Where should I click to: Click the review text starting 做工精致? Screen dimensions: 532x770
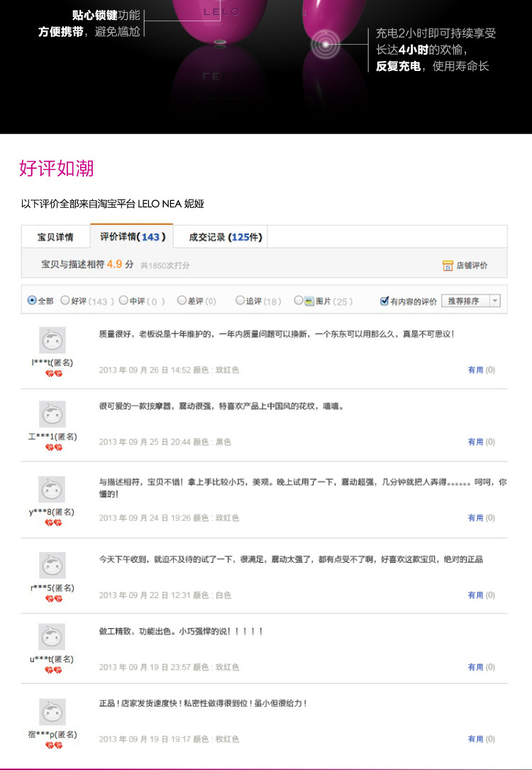181,631
